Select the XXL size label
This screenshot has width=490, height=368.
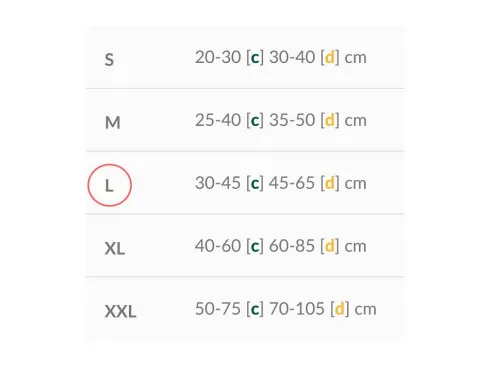(x=120, y=311)
